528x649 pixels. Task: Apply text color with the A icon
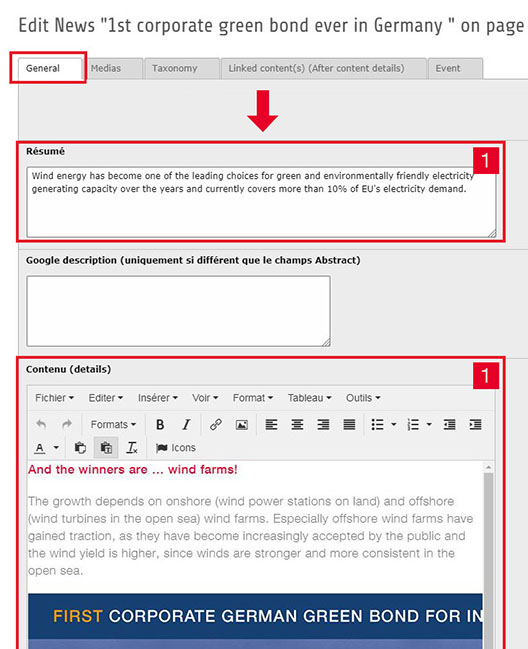click(40, 448)
